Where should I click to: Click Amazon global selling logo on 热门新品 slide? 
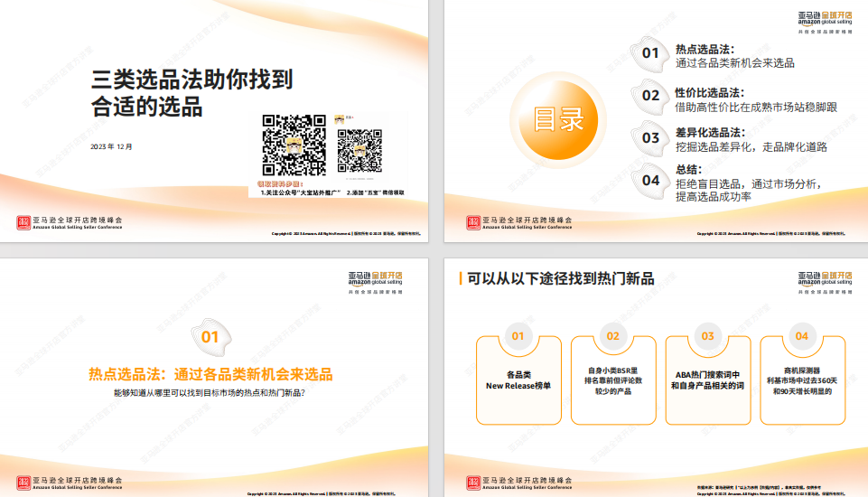825,283
